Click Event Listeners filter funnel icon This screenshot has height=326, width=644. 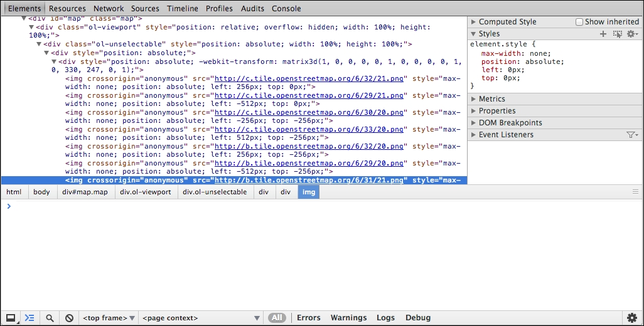(x=632, y=135)
